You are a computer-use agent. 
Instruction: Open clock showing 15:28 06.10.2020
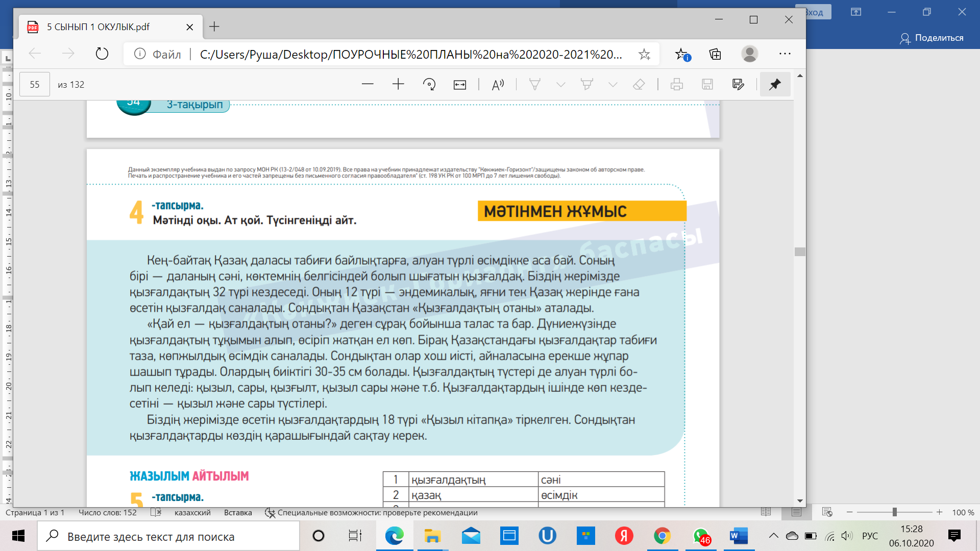pos(912,536)
